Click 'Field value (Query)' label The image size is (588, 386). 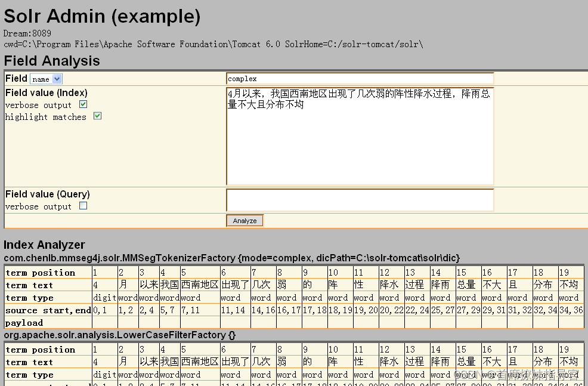(x=48, y=194)
